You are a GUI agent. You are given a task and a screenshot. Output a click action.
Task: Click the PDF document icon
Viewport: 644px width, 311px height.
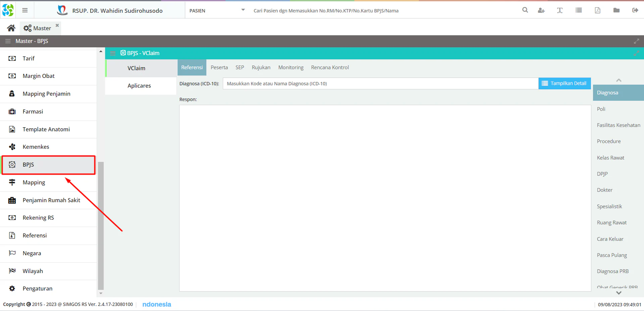598,10
